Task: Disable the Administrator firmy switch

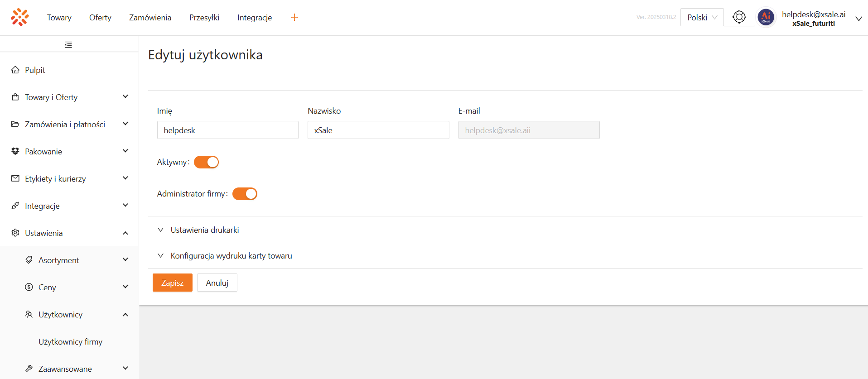Action: click(245, 194)
